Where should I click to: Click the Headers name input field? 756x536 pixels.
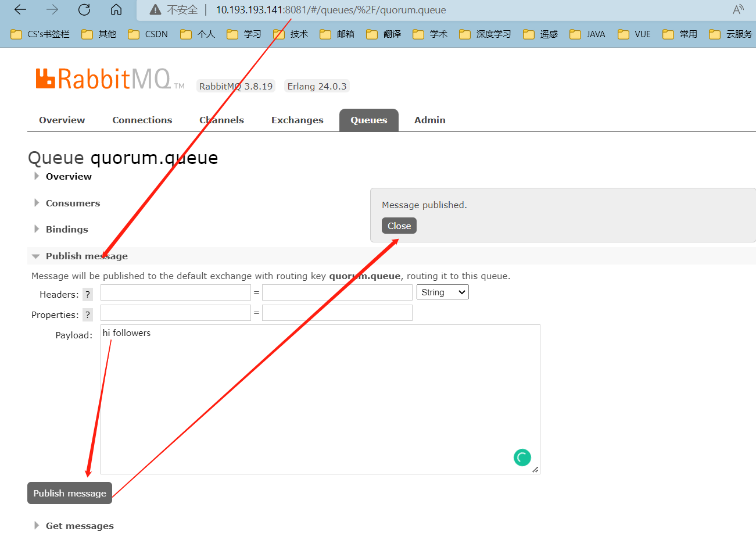(x=175, y=292)
